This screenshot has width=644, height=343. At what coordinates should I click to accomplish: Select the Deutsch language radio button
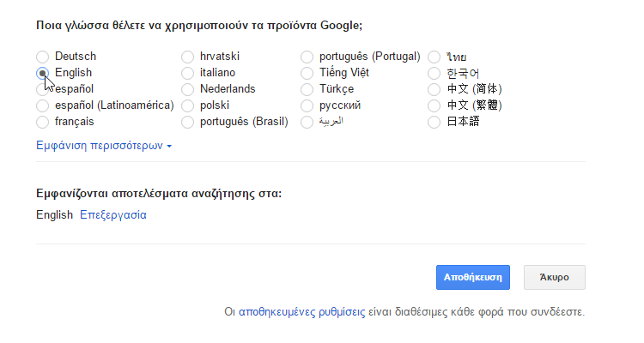pos(43,57)
